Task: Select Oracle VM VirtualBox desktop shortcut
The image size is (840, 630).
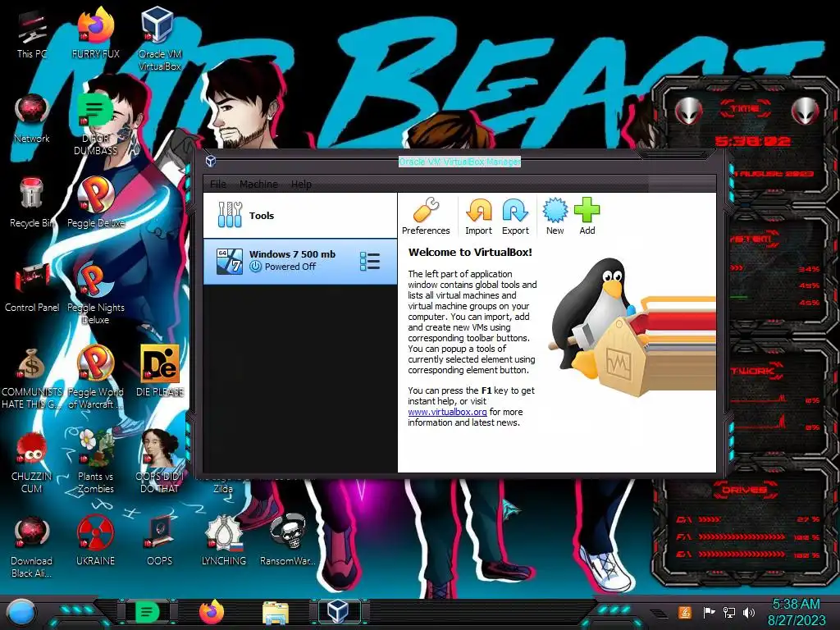Action: coord(160,39)
